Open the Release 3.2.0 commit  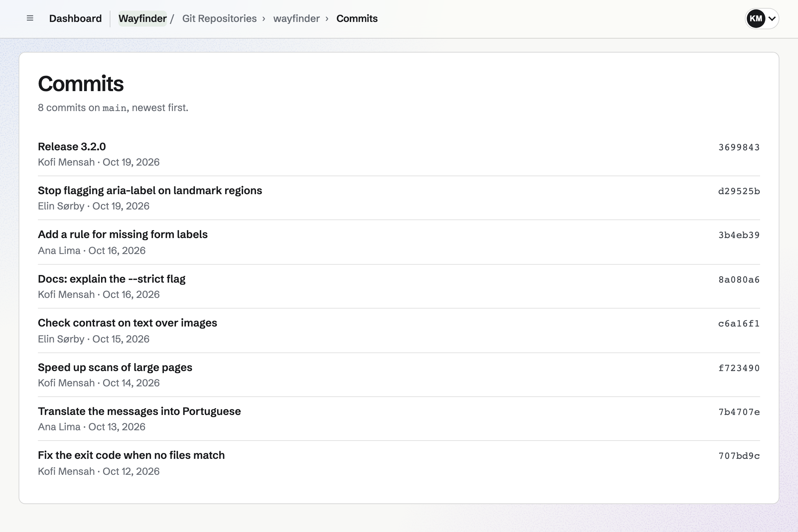coord(72,147)
